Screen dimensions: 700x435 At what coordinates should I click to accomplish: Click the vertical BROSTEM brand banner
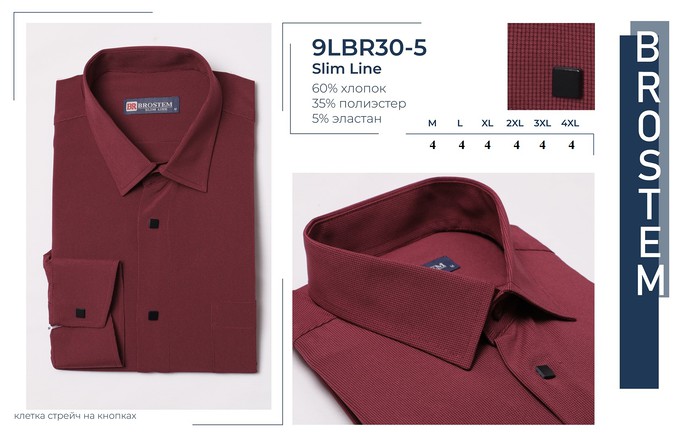[x=644, y=205]
